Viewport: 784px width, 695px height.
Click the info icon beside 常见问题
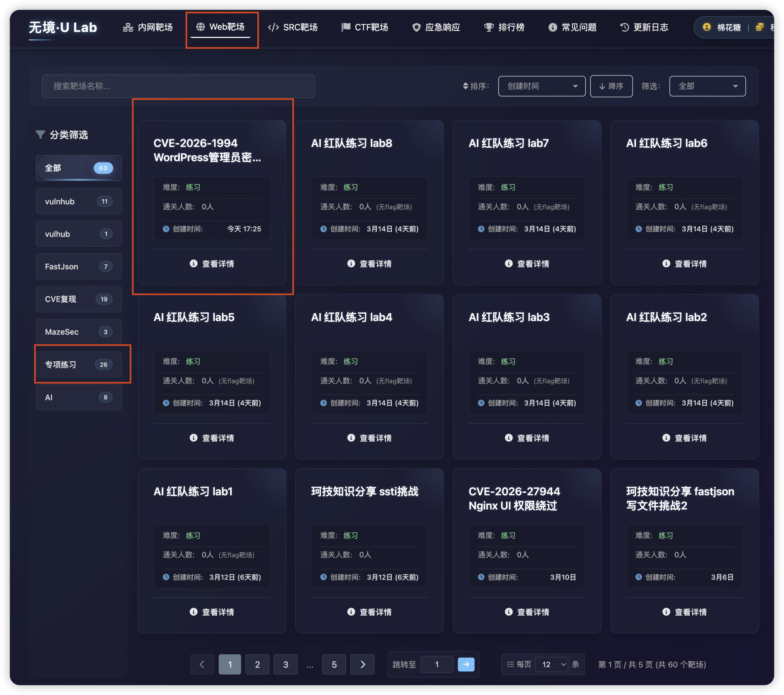(552, 27)
